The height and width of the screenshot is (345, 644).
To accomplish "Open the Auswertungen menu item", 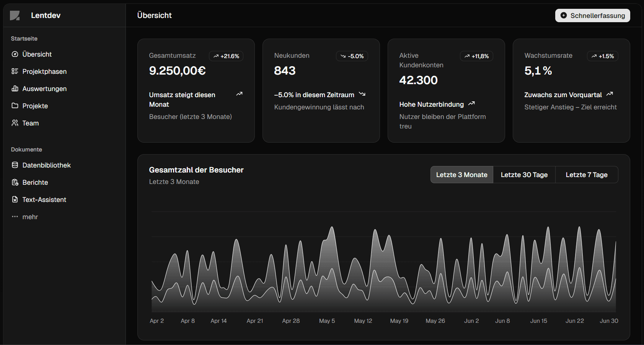I will 44,89.
